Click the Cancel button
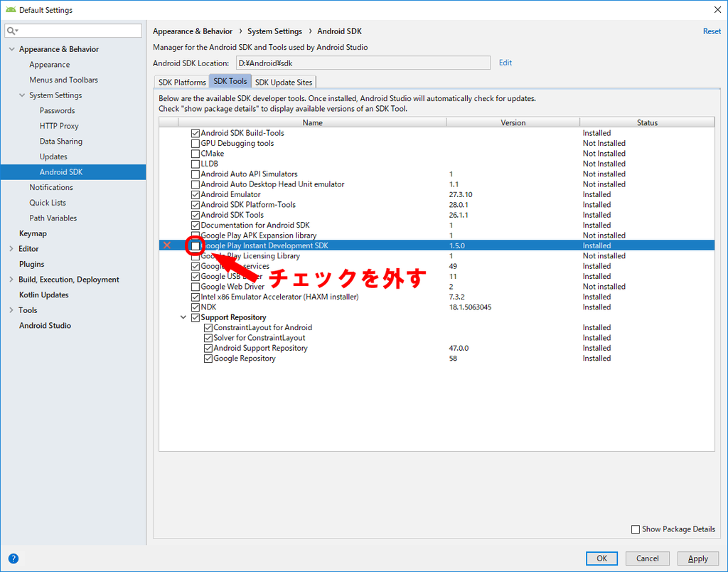Viewport: 728px width, 572px height. (647, 558)
